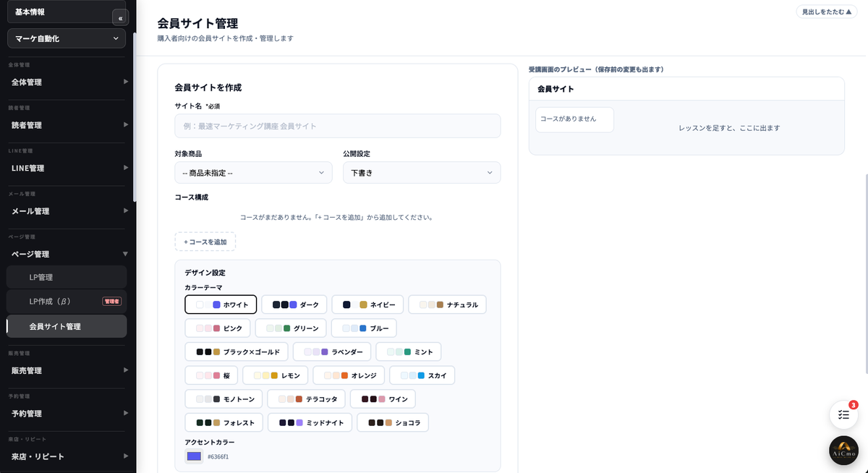
Task: Select the ダーク color theme
Action: pos(294,304)
